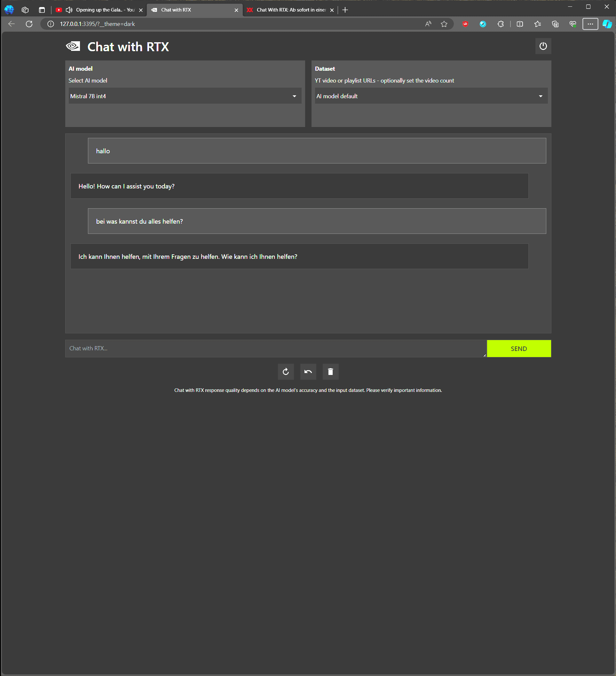616x676 pixels.
Task: Click the resize handle of chat input
Action: [x=484, y=355]
